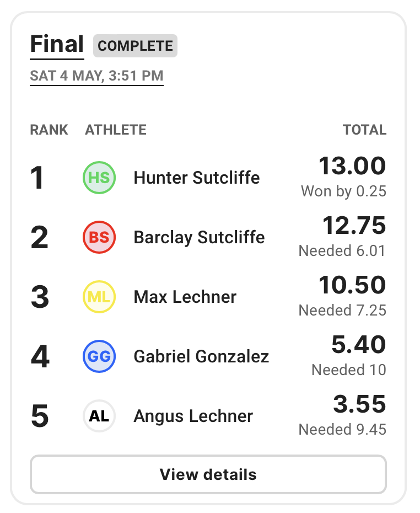
Task: Click the 12.75 total score
Action: [354, 226]
